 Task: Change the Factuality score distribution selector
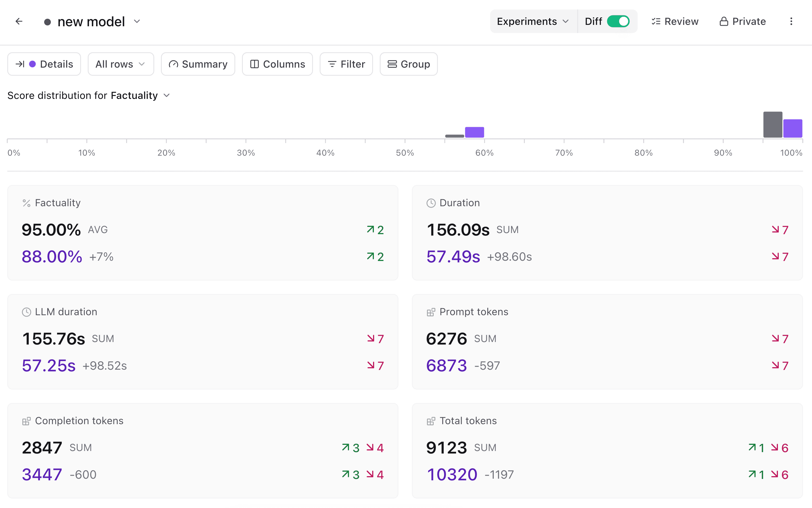(141, 95)
